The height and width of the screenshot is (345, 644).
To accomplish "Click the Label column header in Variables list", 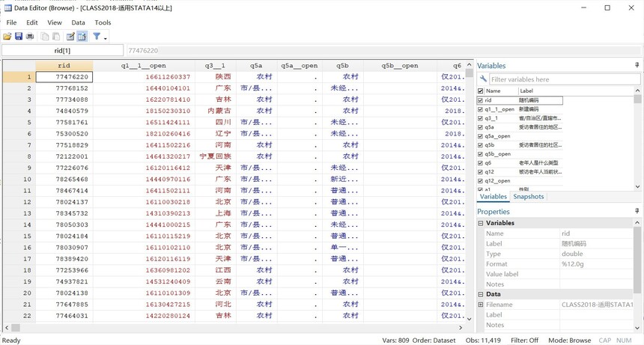I will coord(526,91).
